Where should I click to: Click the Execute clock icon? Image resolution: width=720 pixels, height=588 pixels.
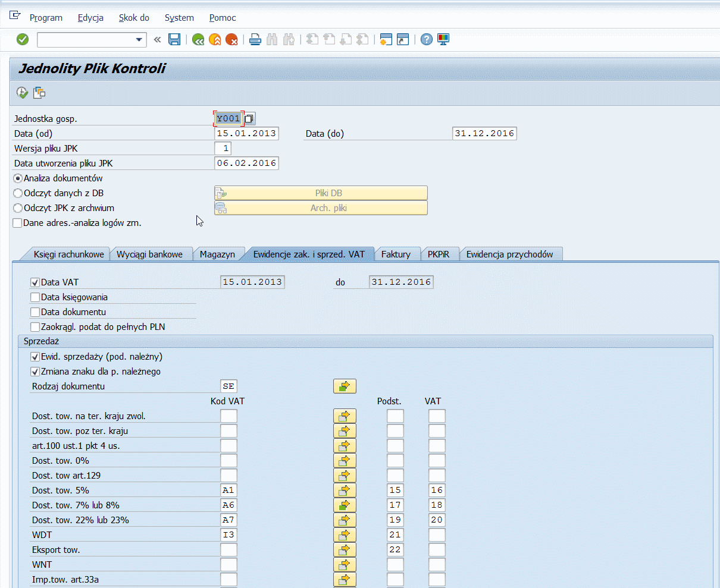[22, 92]
